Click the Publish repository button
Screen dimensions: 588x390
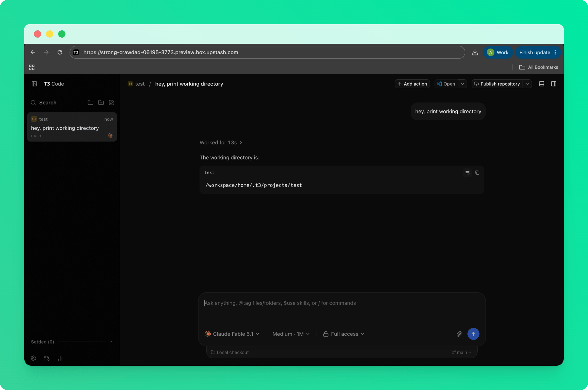(x=497, y=84)
